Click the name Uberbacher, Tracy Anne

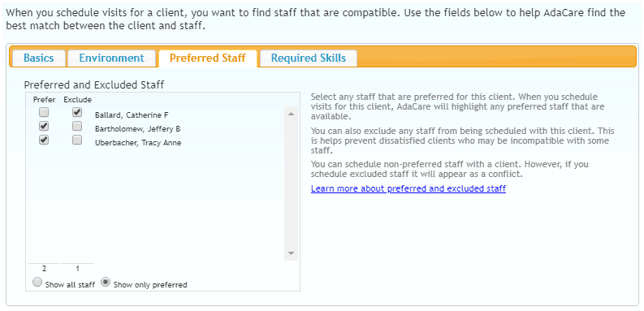point(138,143)
